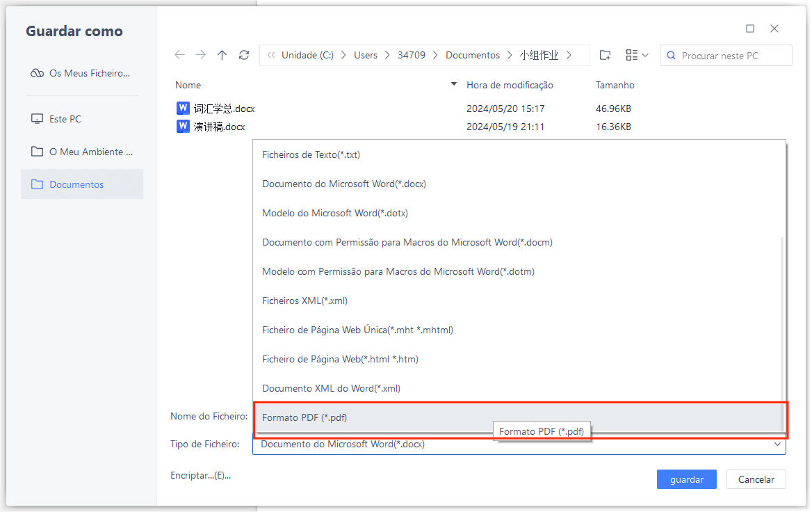Open O Meu Ambiente folder in sidebar
The height and width of the screenshot is (512, 812).
pos(81,152)
